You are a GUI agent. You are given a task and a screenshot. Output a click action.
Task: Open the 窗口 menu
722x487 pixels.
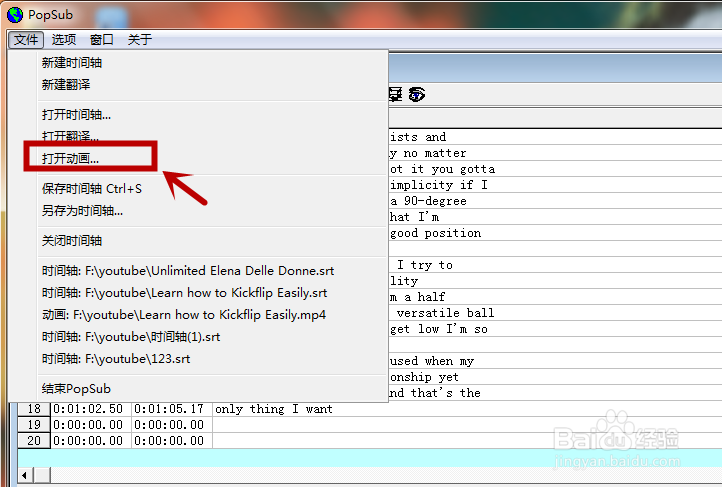pos(102,40)
